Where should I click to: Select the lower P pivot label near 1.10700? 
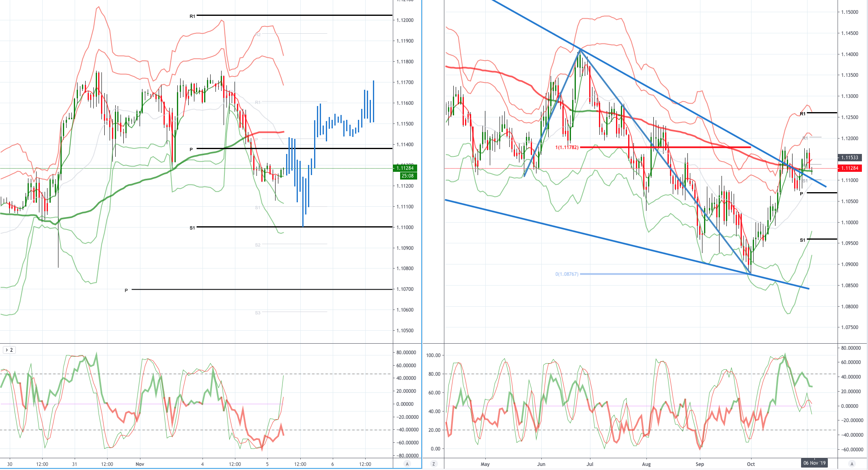126,290
